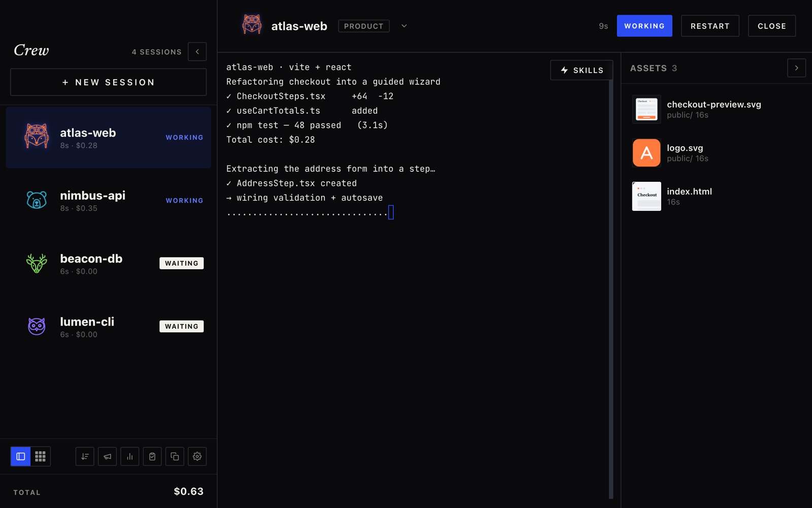Click the checkout-preview.svg file name
This screenshot has width=812, height=508.
point(714,104)
